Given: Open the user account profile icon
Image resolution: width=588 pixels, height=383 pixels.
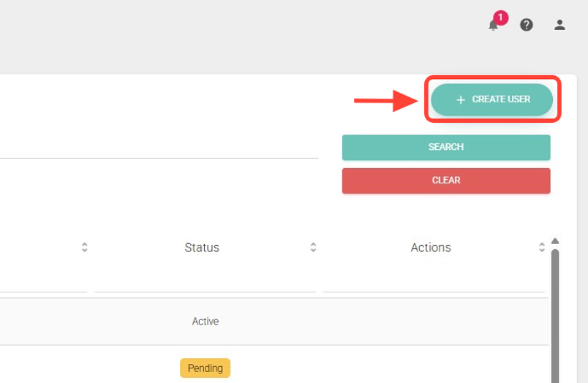Looking at the screenshot, I should pyautogui.click(x=559, y=25).
